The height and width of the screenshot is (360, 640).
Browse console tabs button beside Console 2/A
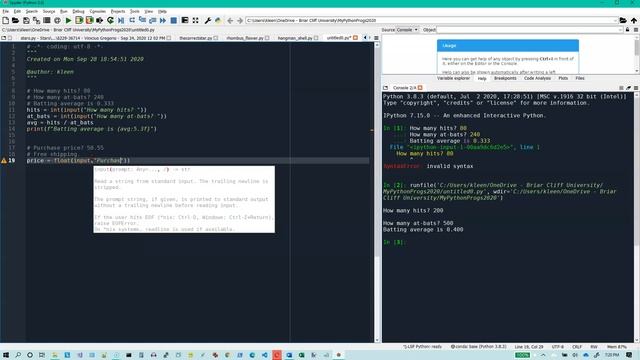pos(385,88)
